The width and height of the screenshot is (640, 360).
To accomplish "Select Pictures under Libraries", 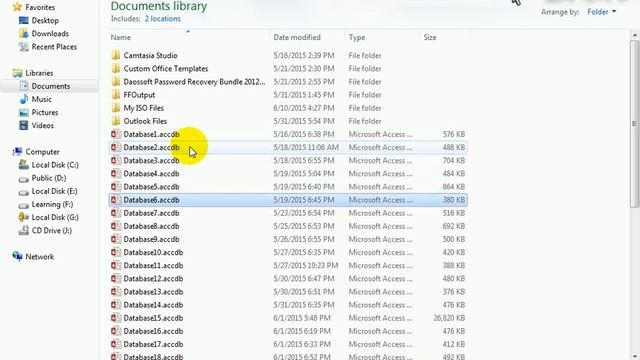I will 45,112.
